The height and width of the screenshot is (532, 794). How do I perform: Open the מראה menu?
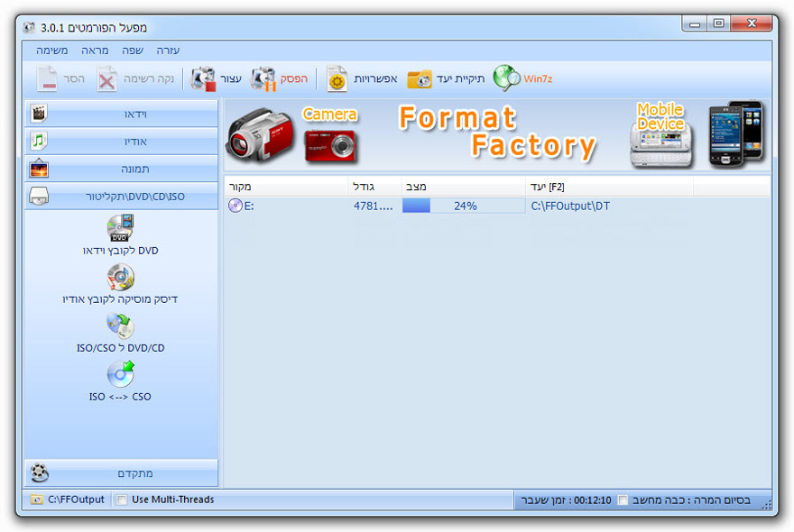(x=95, y=50)
